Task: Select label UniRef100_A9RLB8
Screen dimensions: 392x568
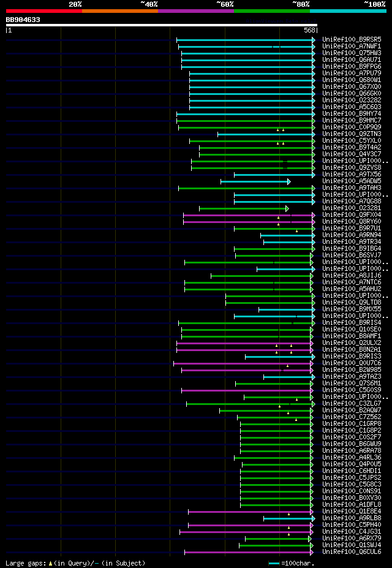Action: [352, 518]
